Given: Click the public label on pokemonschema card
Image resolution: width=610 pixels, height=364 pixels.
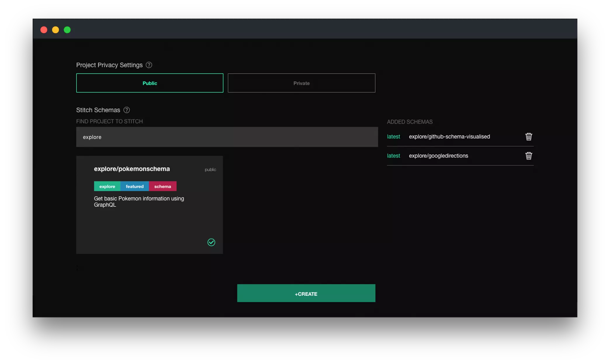Looking at the screenshot, I should pos(210,169).
